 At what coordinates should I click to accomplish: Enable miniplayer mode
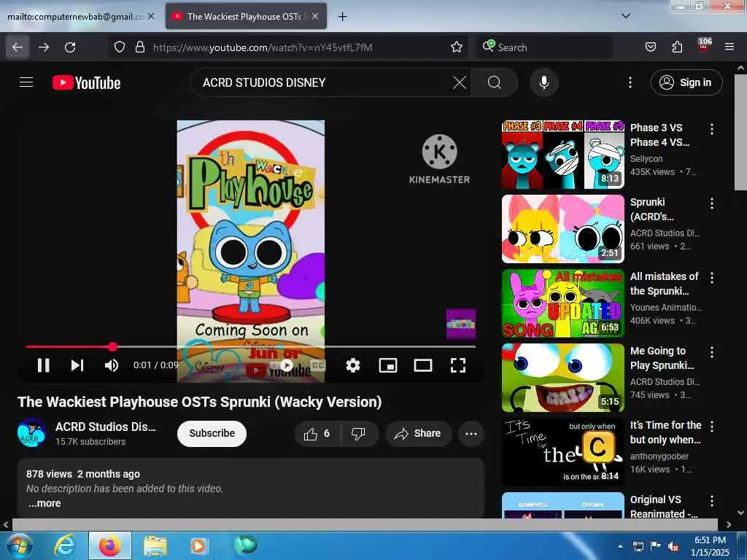388,365
